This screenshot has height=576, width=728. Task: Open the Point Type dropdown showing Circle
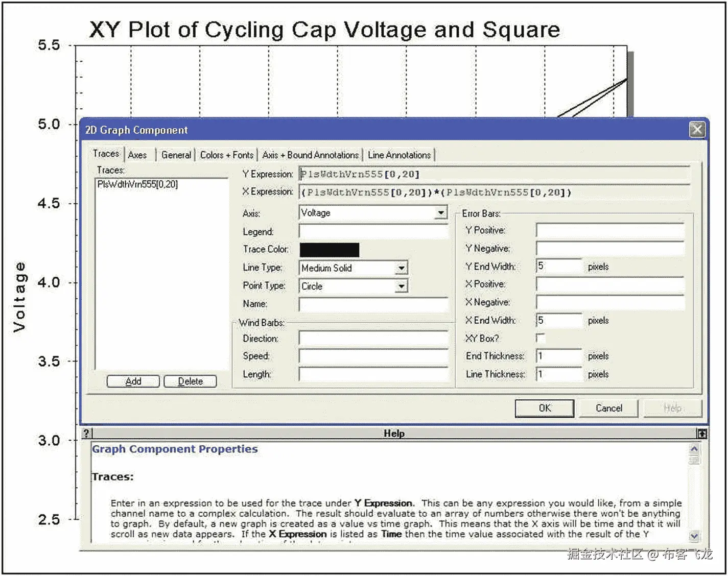pos(402,286)
